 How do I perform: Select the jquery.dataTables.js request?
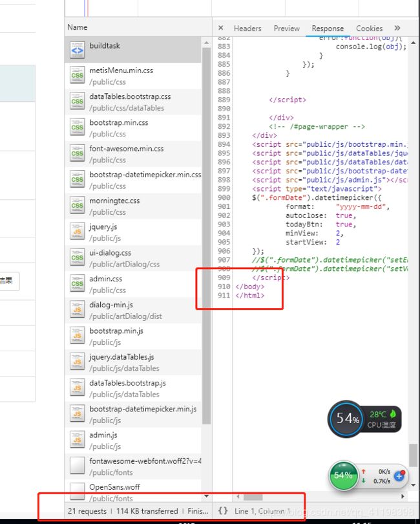click(x=133, y=362)
